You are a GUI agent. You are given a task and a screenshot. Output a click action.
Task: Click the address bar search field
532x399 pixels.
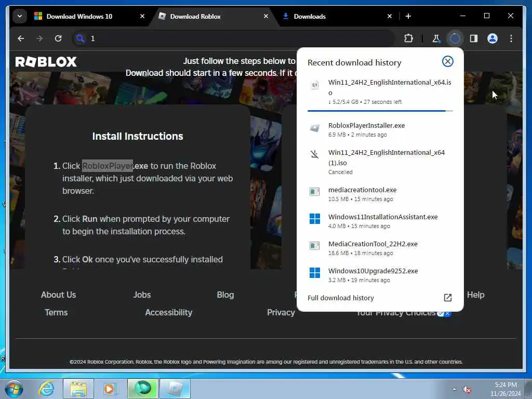233,38
